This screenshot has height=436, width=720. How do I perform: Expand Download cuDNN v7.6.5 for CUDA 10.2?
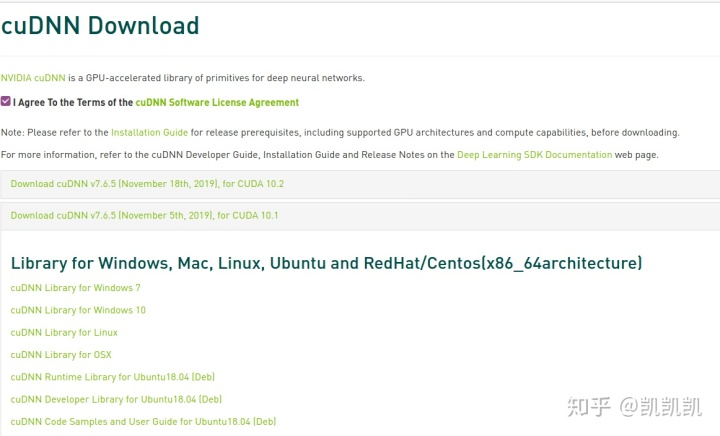coord(147,184)
